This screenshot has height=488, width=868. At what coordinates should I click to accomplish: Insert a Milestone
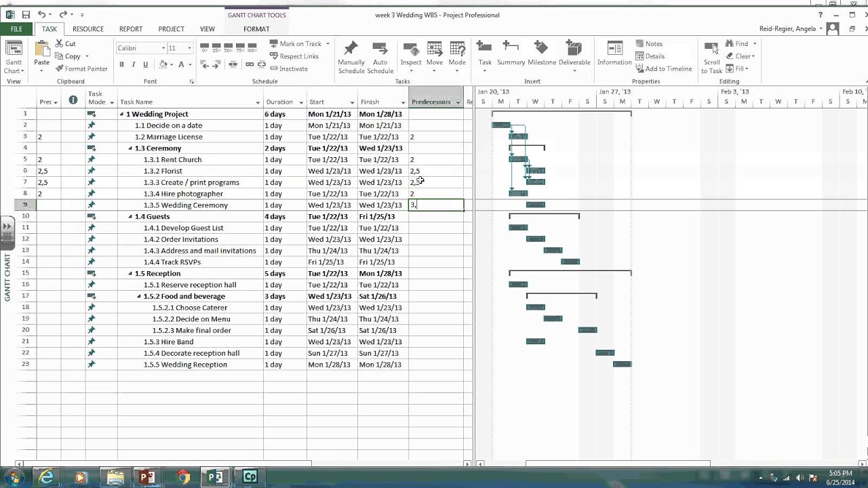(x=541, y=54)
